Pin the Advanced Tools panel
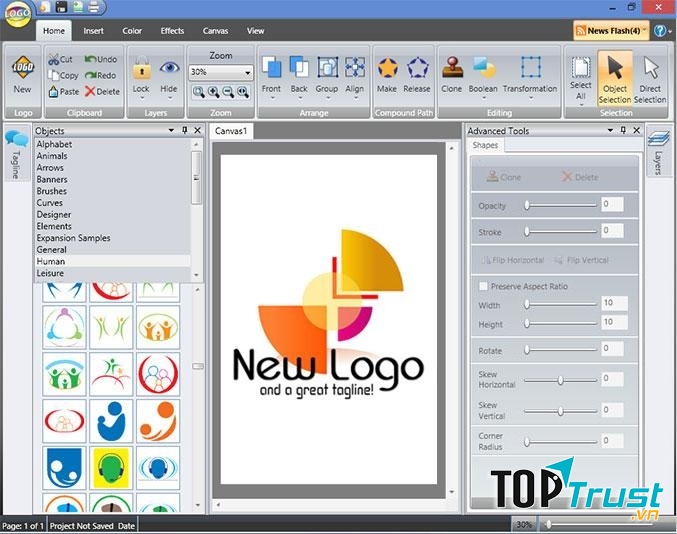This screenshot has width=677, height=534. 623,130
